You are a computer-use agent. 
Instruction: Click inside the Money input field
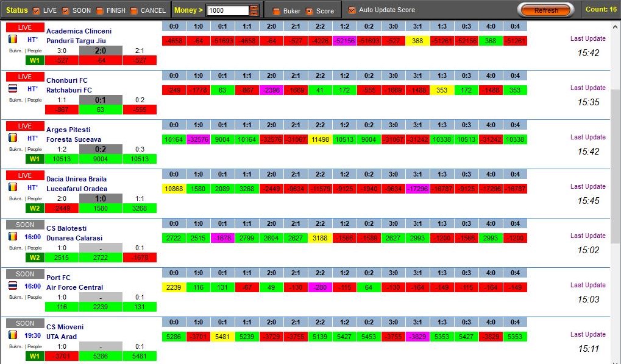(227, 10)
